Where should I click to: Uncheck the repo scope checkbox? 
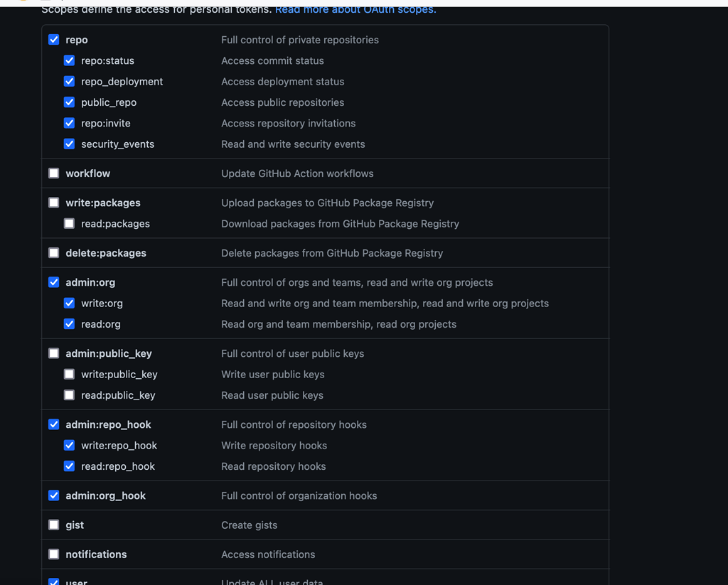[x=53, y=40]
